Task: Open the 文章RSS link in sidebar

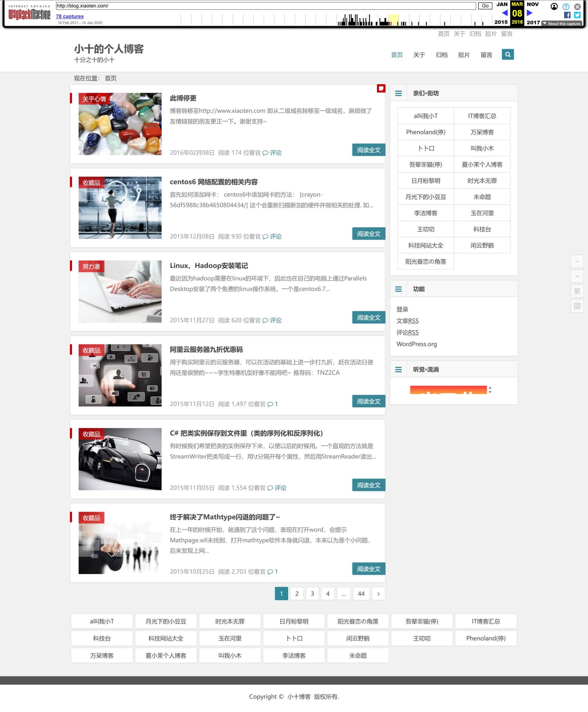Action: point(407,321)
